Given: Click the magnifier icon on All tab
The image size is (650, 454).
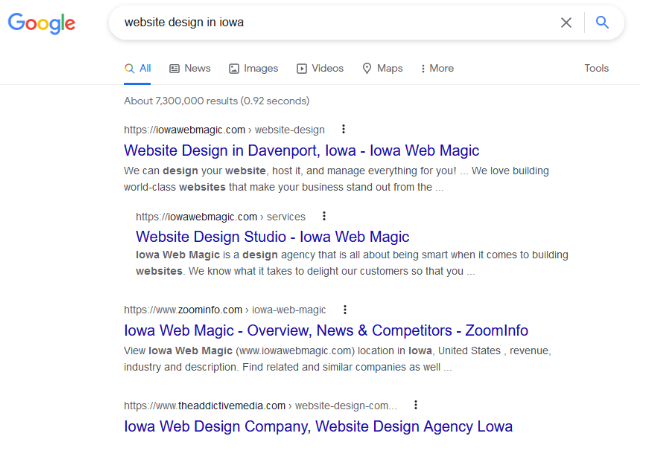Looking at the screenshot, I should tap(129, 68).
